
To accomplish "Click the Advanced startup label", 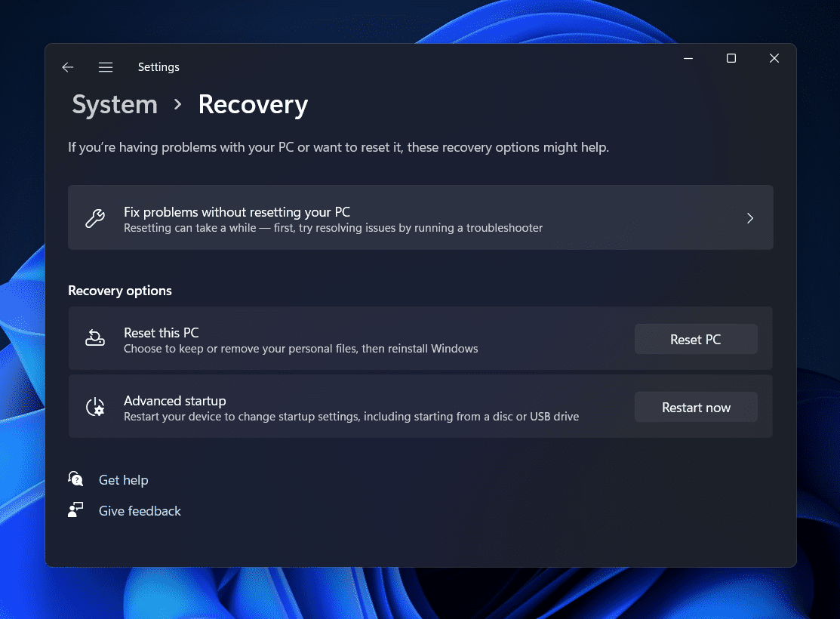I will [174, 401].
